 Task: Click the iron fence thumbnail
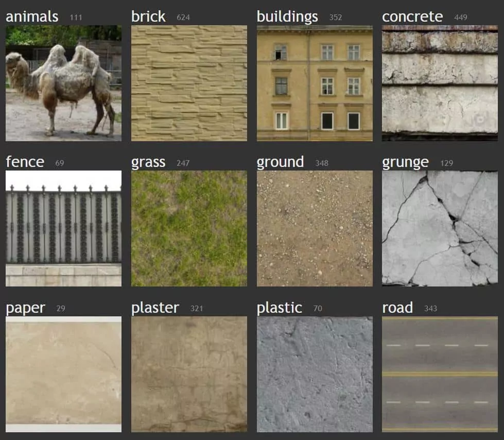pos(63,229)
